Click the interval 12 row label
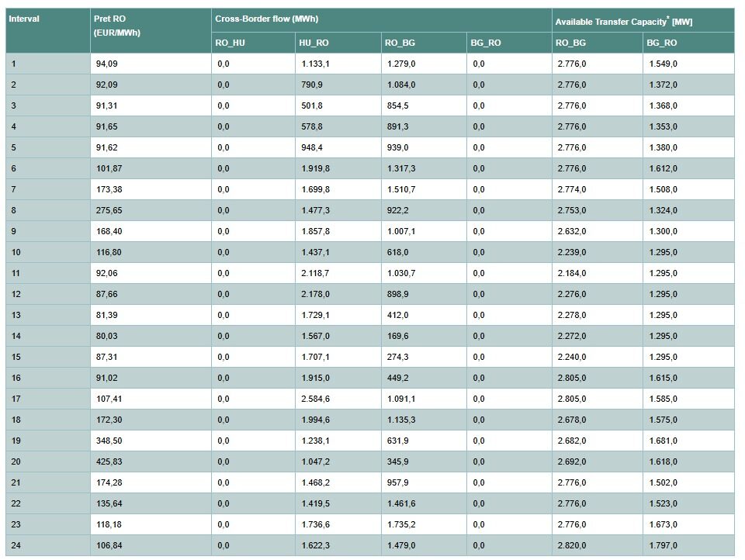745x560 pixels. click(x=16, y=294)
